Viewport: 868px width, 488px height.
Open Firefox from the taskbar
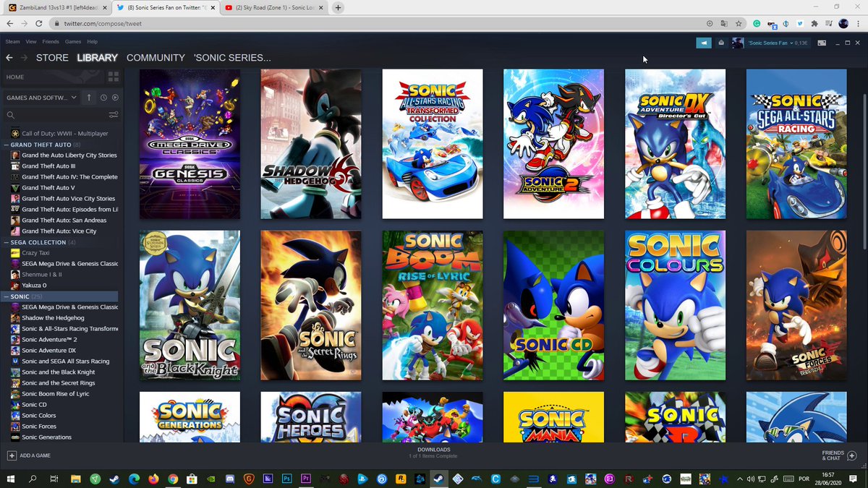[x=153, y=479]
